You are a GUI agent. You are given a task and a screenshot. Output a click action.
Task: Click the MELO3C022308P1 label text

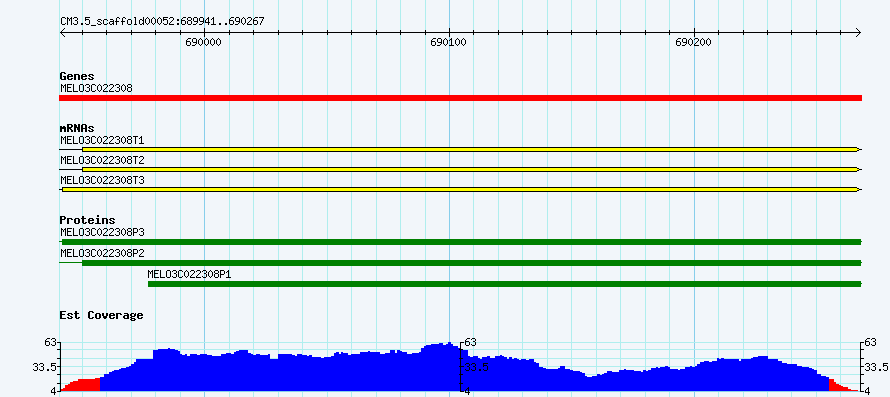click(x=190, y=274)
